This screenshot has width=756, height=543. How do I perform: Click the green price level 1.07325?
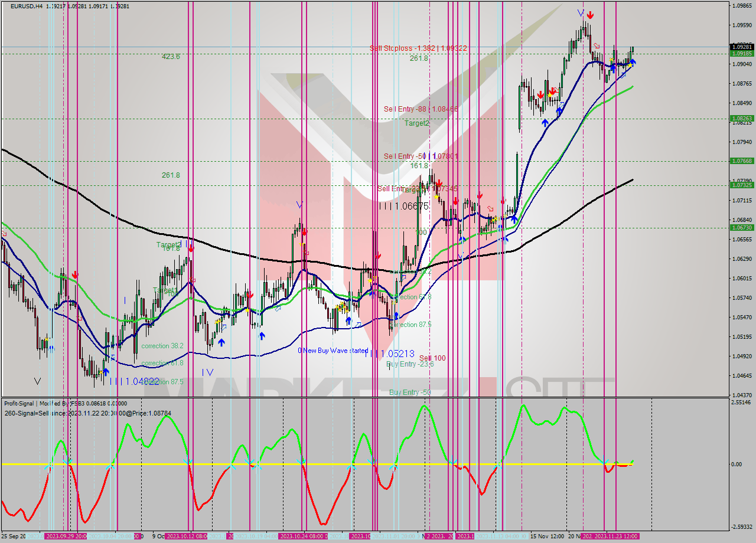point(742,185)
